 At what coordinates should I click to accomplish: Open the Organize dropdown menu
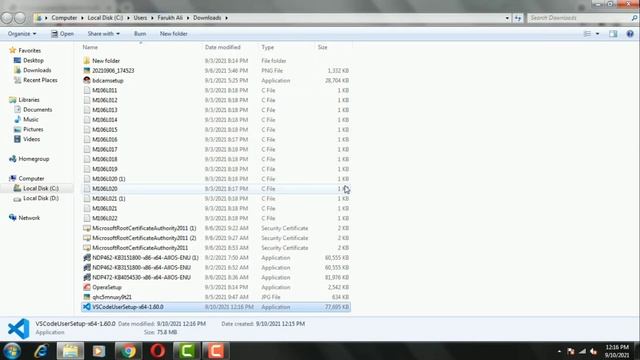point(22,34)
